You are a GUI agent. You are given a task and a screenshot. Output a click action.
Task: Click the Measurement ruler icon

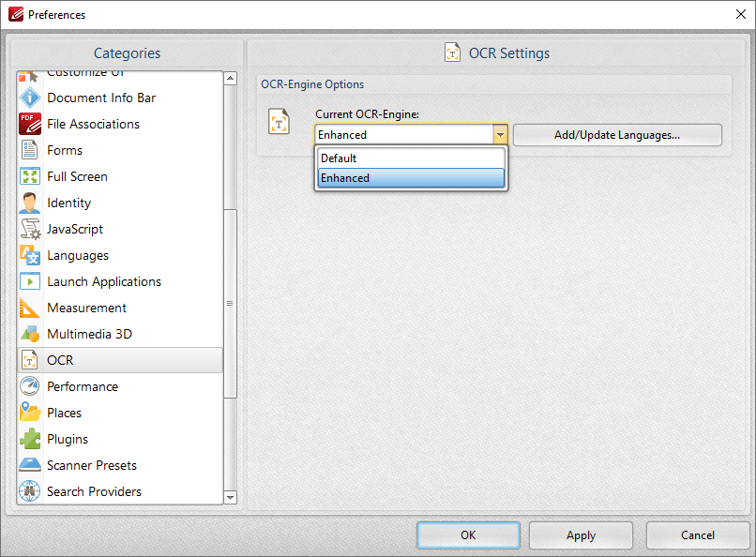[x=30, y=308]
